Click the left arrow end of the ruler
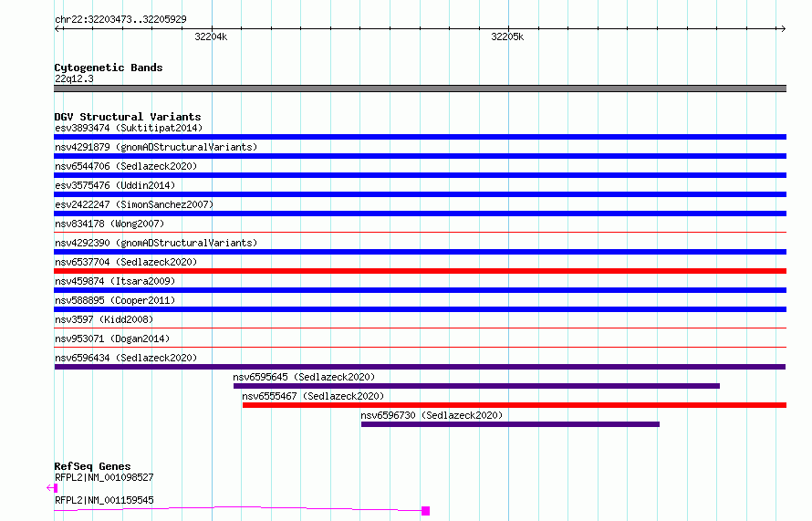The width and height of the screenshot is (812, 521). (x=58, y=28)
